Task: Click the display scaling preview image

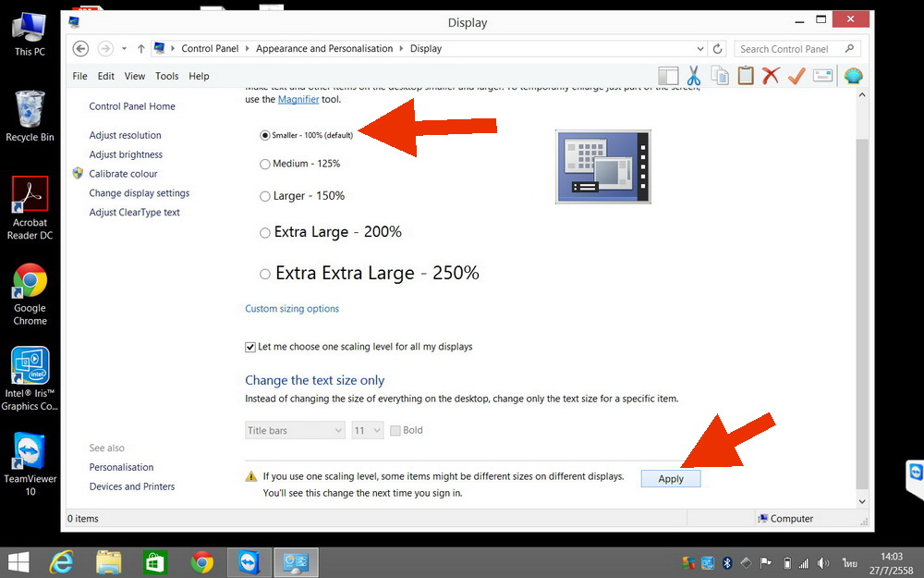Action: 602,166
